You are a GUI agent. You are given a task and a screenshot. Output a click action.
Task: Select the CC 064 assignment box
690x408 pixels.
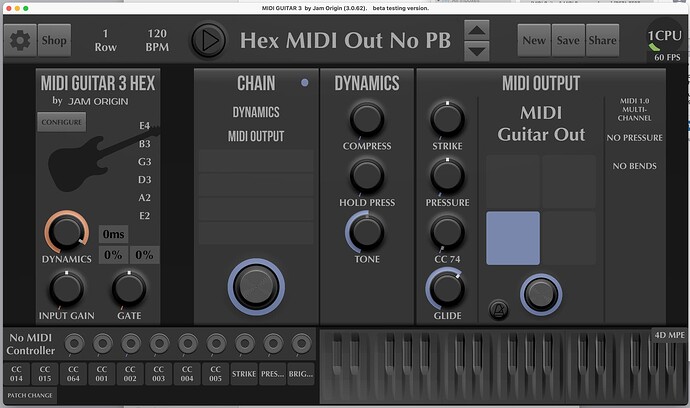click(x=73, y=374)
